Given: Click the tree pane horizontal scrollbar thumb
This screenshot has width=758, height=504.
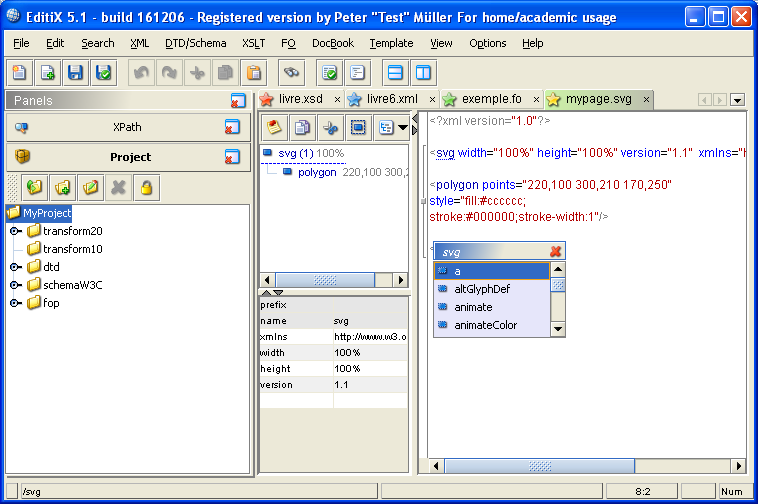Looking at the screenshot, I should 325,280.
